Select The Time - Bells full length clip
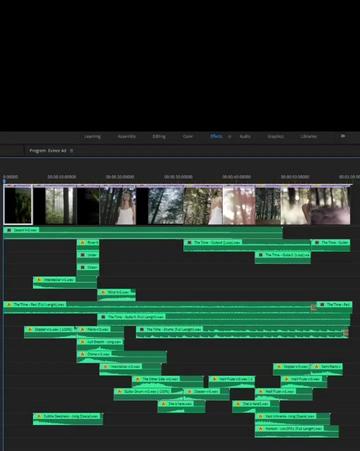The width and height of the screenshot is (360, 451). tap(224, 320)
